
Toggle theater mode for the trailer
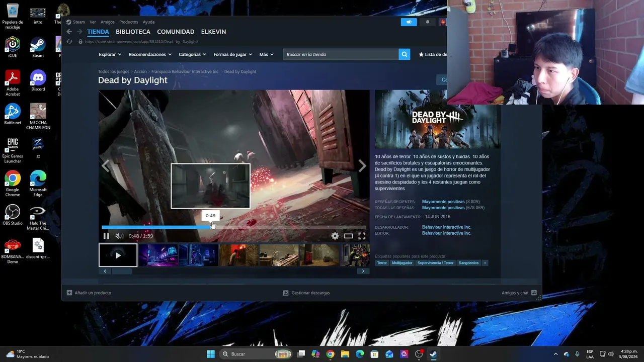[348, 236]
